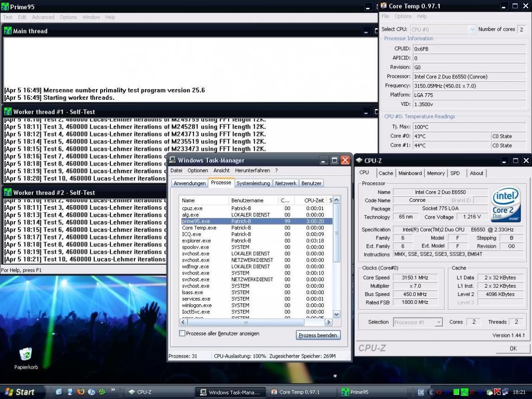Click Windows Task-Manager taskbar button
Image resolution: width=532 pixels, height=399 pixels.
(x=230, y=392)
